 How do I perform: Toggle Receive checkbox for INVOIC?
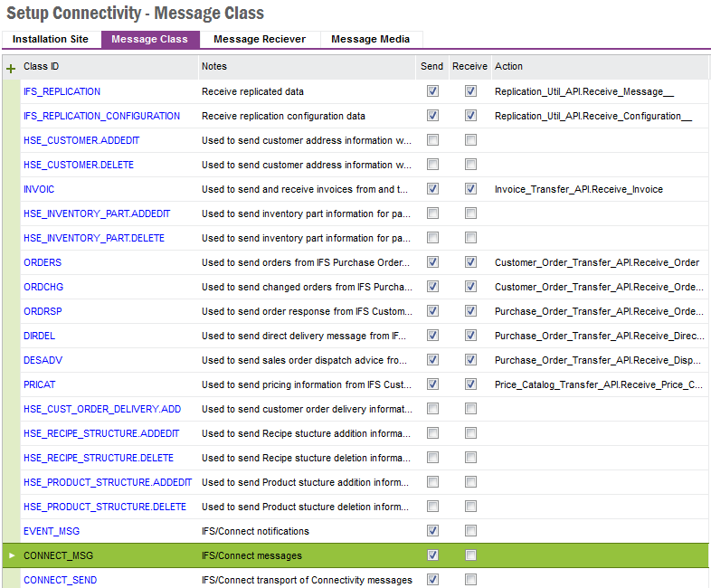click(470, 189)
